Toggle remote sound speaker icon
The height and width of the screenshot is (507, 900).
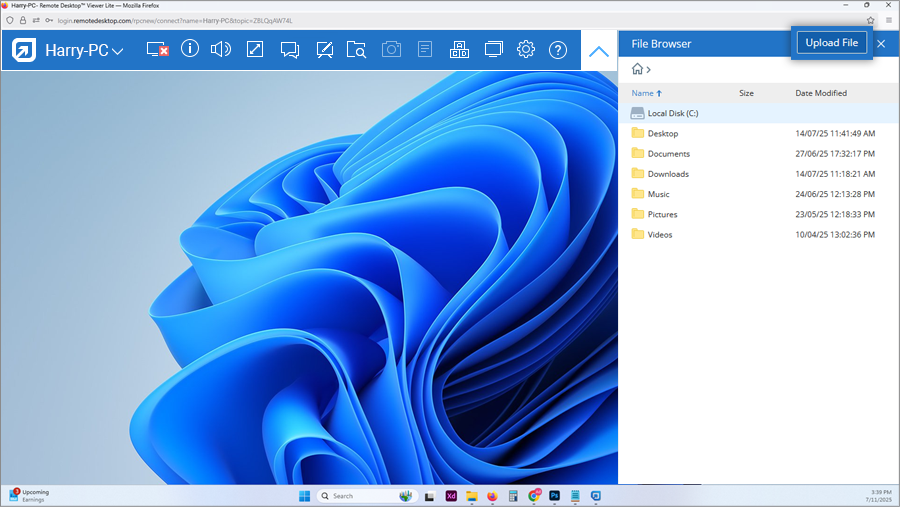221,50
